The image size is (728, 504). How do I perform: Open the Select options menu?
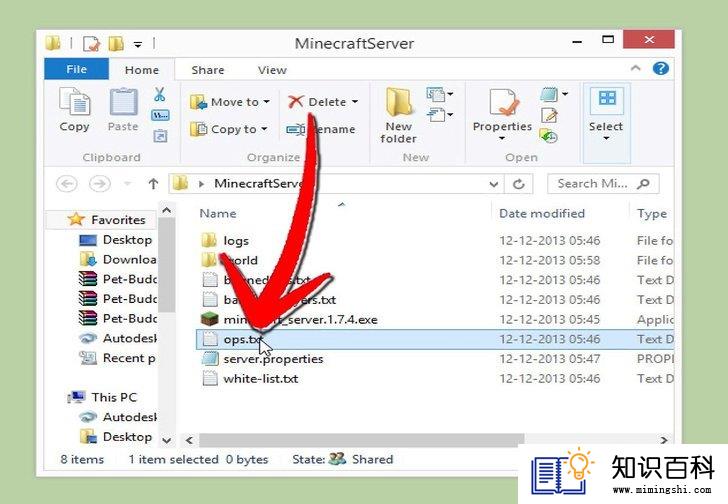coord(606,123)
